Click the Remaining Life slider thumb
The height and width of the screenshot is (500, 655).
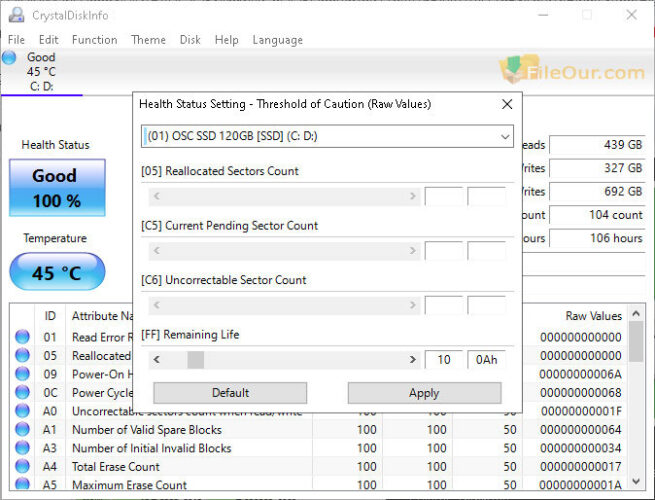(x=195, y=360)
